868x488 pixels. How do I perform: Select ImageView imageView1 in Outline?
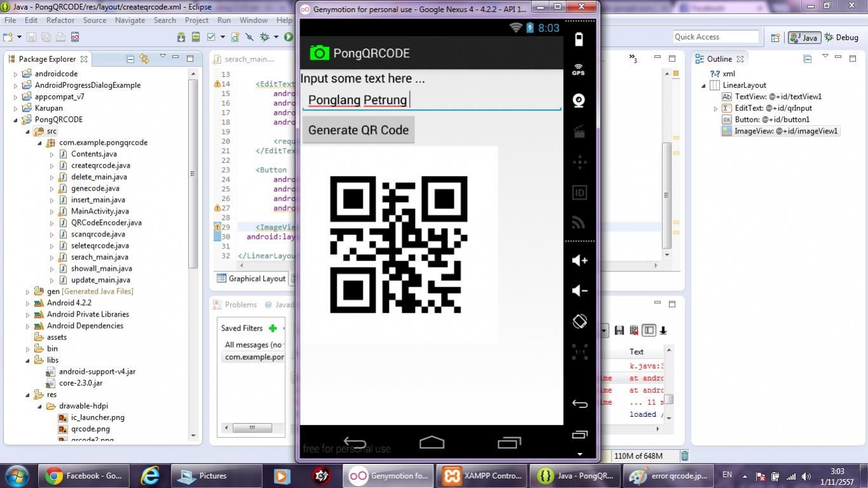780,131
